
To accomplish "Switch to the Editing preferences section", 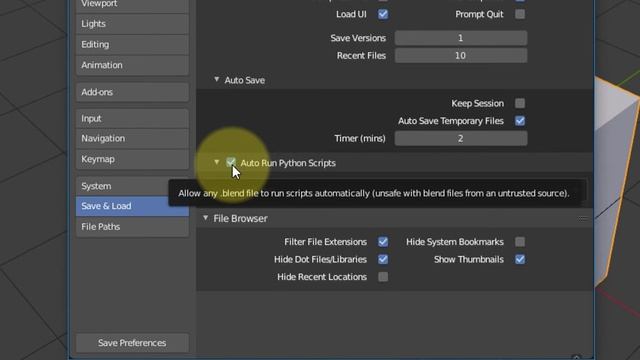I will 132,44.
